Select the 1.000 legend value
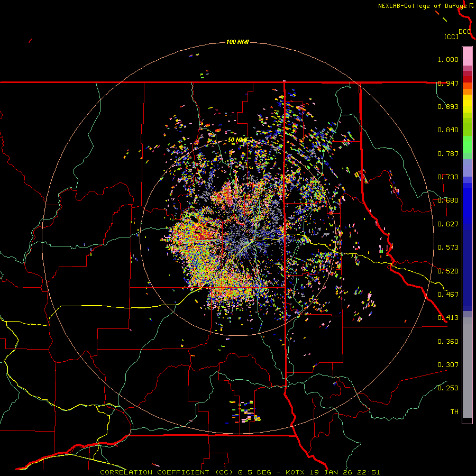476x476 pixels. click(x=448, y=59)
